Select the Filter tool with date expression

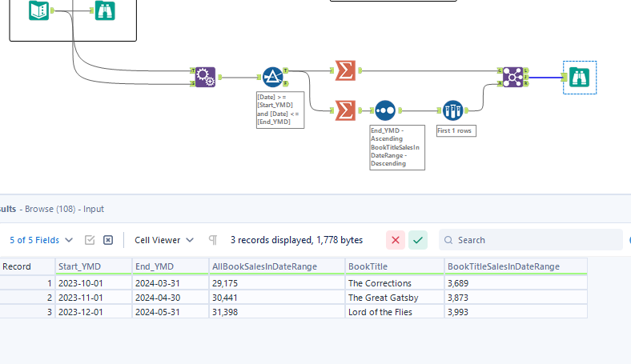click(x=272, y=77)
